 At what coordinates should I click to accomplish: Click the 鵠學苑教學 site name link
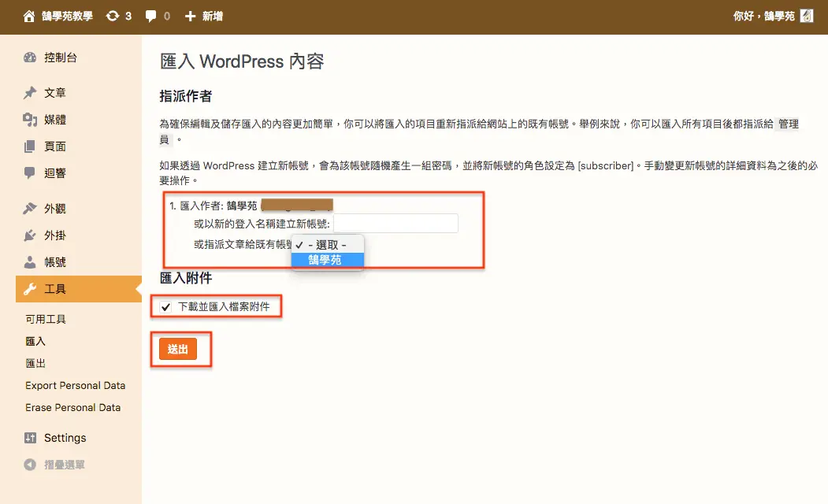67,17
